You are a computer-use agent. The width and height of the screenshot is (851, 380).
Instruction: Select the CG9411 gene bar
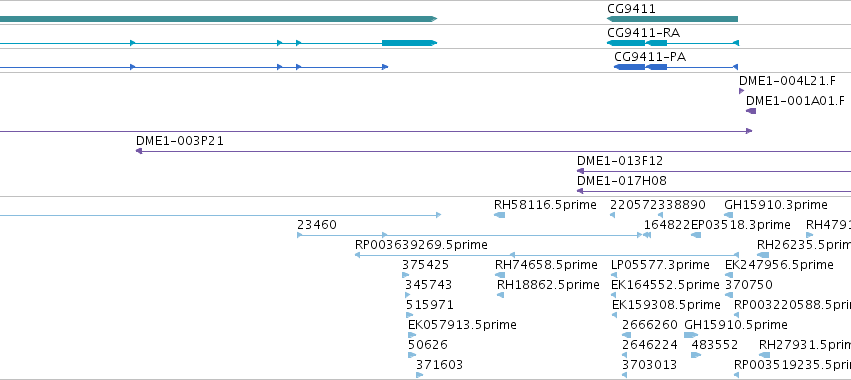(672, 19)
